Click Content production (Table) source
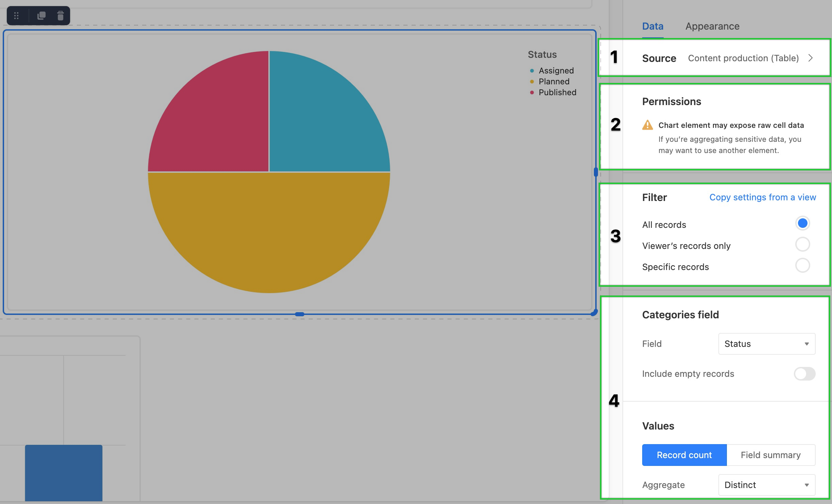The height and width of the screenshot is (504, 832). pos(743,58)
